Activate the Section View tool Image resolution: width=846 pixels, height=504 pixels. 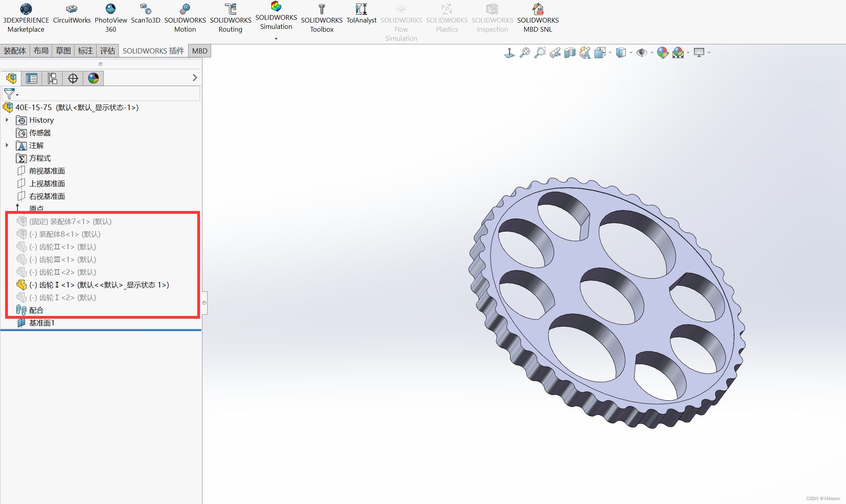point(570,53)
